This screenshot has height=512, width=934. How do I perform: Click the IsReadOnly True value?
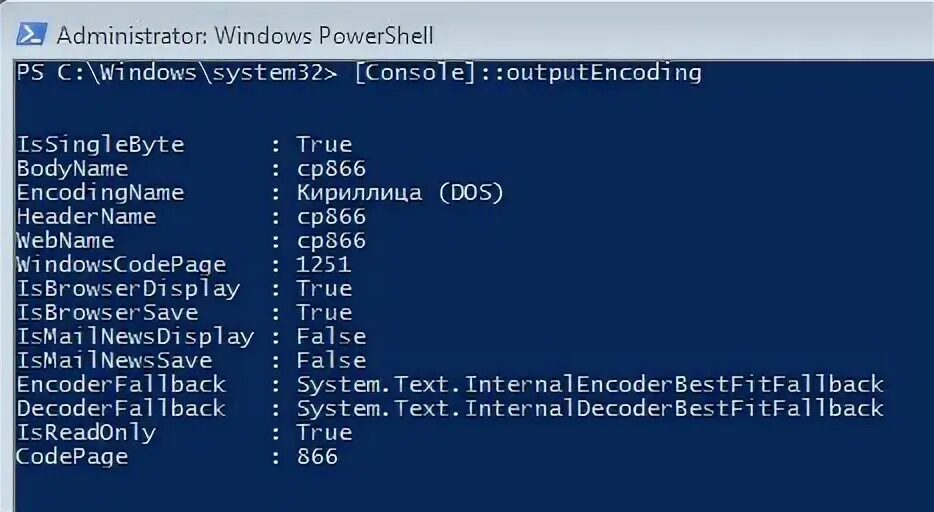[x=325, y=432]
